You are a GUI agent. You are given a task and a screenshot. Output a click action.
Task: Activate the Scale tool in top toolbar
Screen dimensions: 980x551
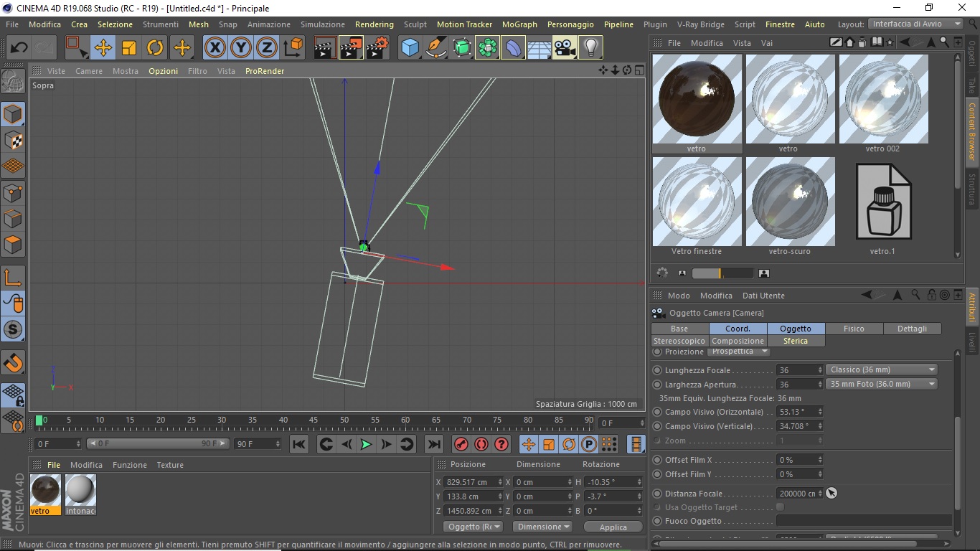coord(129,48)
